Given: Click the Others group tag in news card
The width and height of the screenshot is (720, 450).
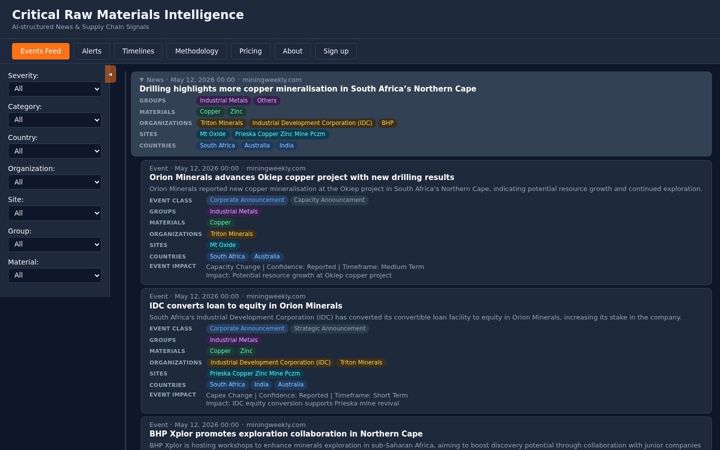Looking at the screenshot, I should [267, 101].
